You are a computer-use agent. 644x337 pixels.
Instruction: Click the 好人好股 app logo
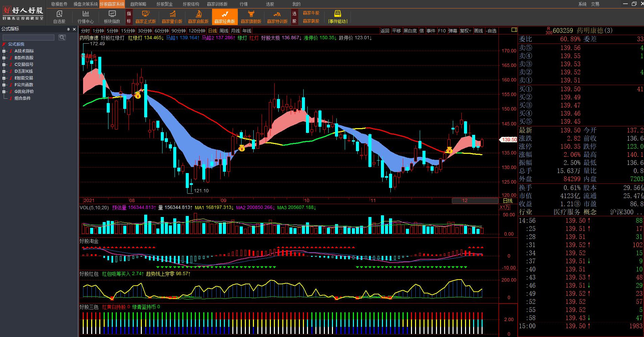tap(23, 13)
